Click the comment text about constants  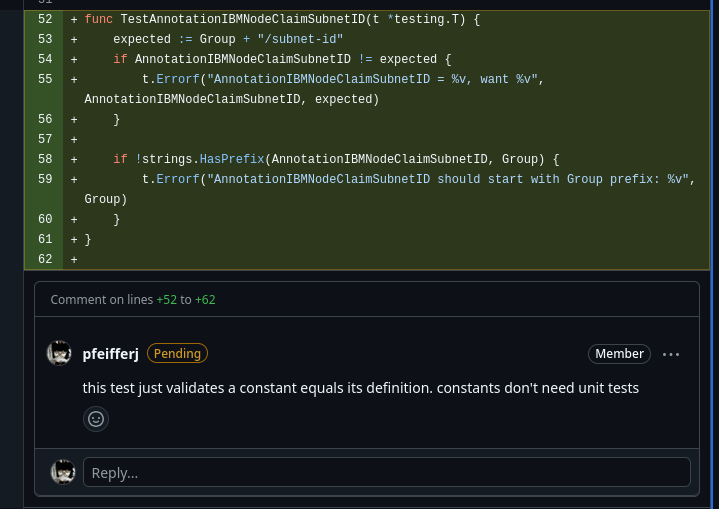coord(360,388)
